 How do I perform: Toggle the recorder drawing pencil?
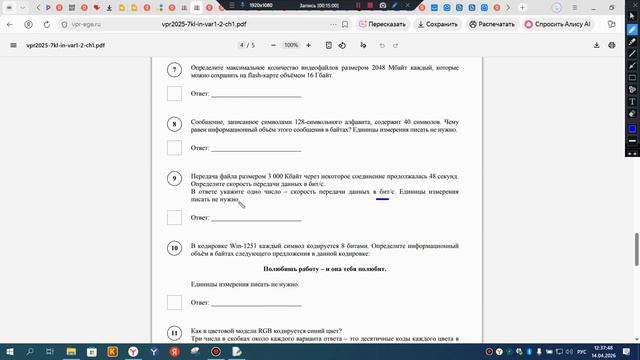pos(395,5)
